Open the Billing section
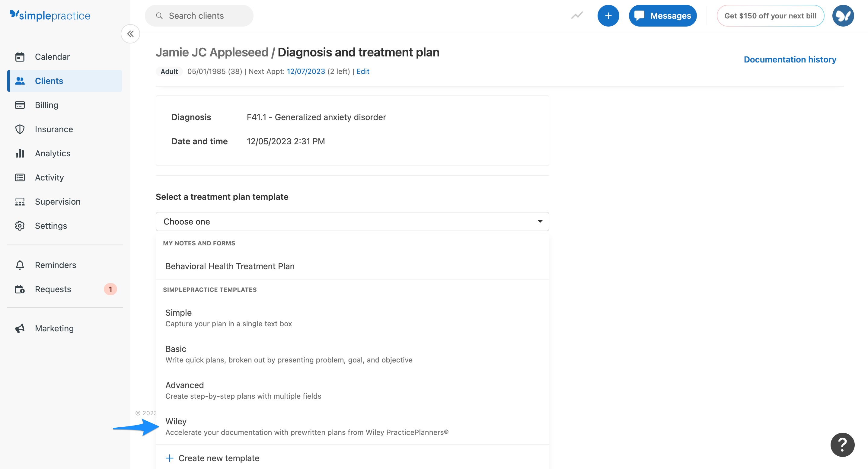The width and height of the screenshot is (868, 469). pos(46,105)
